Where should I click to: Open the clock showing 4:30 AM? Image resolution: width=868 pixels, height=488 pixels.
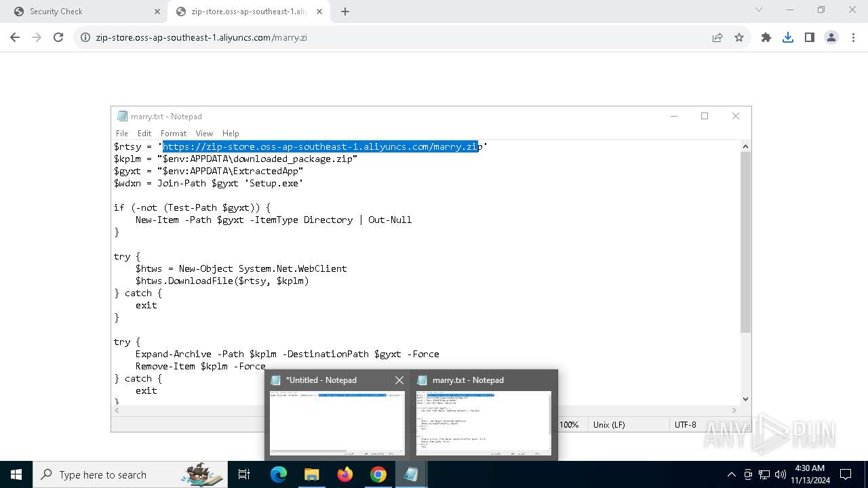pyautogui.click(x=809, y=474)
